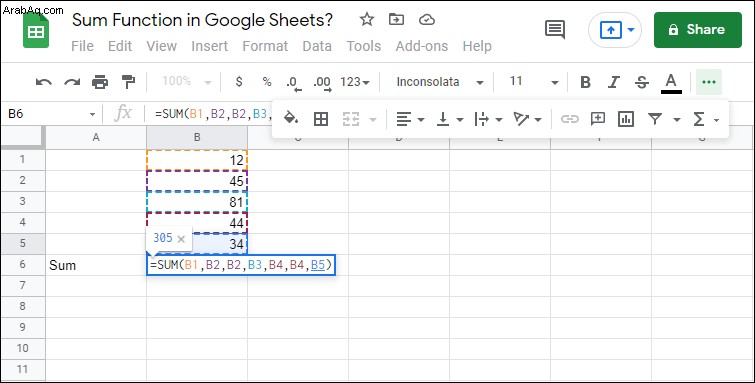
Task: Open the text color picker
Action: (x=671, y=82)
